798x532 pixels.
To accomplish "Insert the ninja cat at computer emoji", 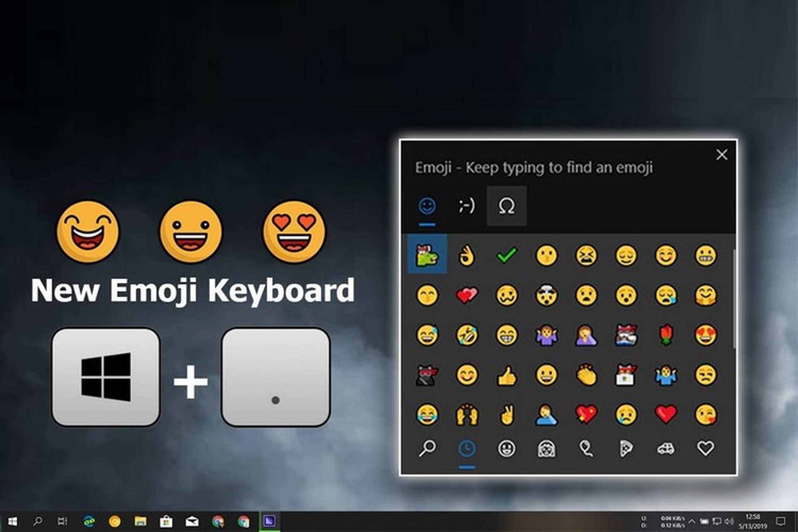I will (626, 374).
